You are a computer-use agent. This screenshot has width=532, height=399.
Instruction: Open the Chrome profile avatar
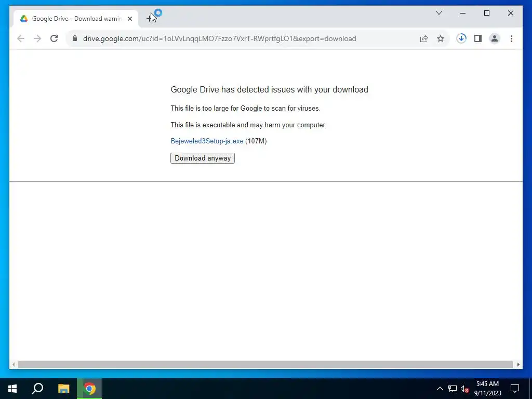click(x=495, y=38)
